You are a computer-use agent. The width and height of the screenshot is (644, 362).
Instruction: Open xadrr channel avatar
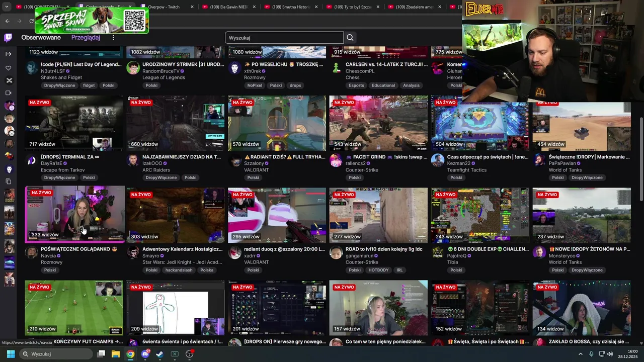tap(234, 252)
